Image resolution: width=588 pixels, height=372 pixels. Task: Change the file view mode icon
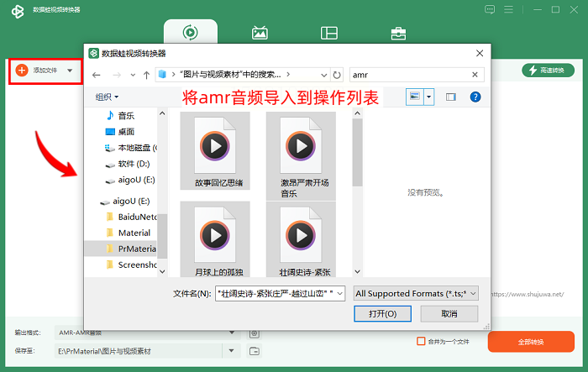tap(414, 97)
